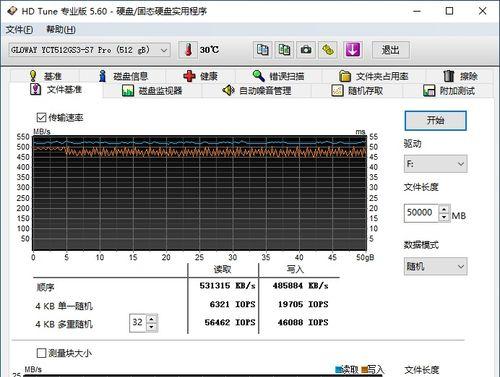Click the orange 写入 legend swatch
500x377 pixels.
tap(364, 369)
